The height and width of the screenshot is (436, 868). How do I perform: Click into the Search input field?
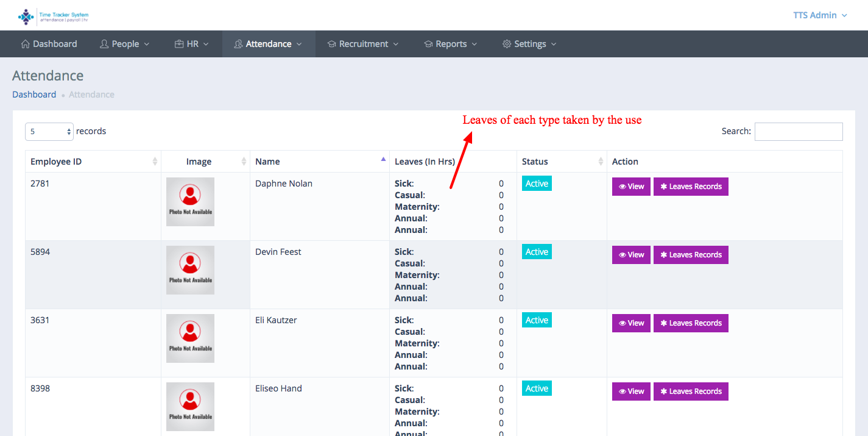point(798,132)
